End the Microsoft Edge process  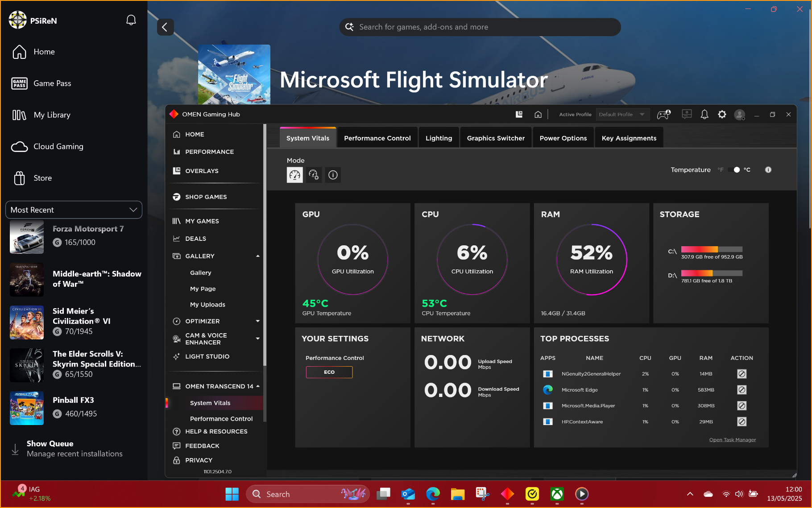click(x=742, y=390)
